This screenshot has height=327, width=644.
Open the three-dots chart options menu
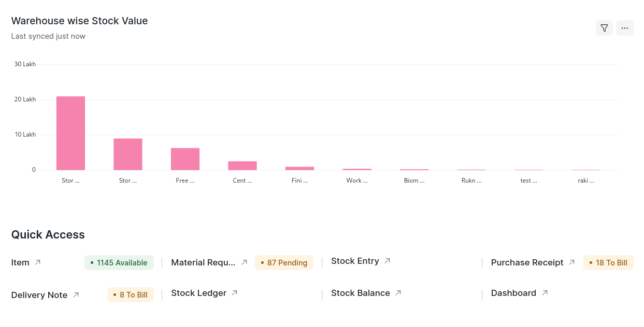point(625,28)
